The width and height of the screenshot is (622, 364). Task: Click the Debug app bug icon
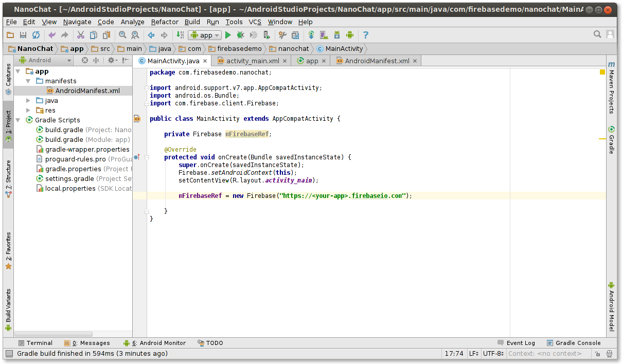tap(241, 35)
